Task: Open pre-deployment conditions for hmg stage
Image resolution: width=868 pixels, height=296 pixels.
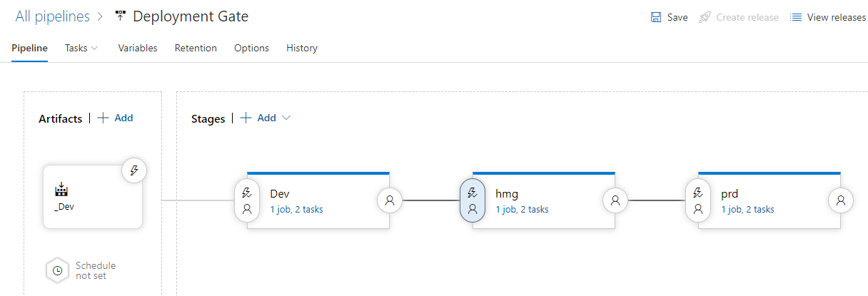Action: tap(473, 200)
